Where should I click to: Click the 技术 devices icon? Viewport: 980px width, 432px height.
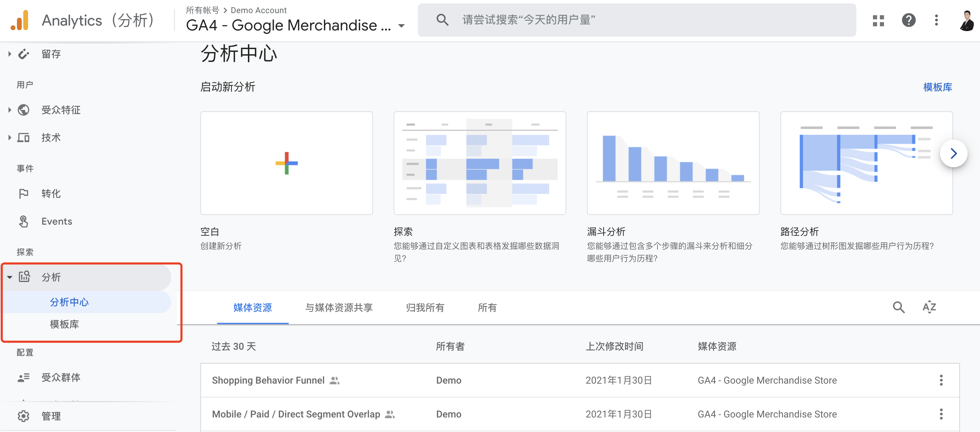pyautogui.click(x=23, y=138)
